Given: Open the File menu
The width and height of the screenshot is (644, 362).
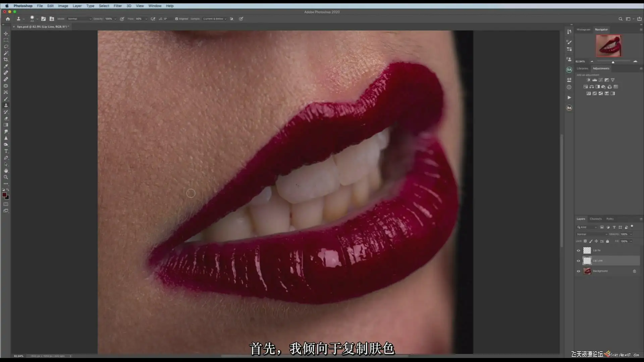Looking at the screenshot, I should [40, 6].
